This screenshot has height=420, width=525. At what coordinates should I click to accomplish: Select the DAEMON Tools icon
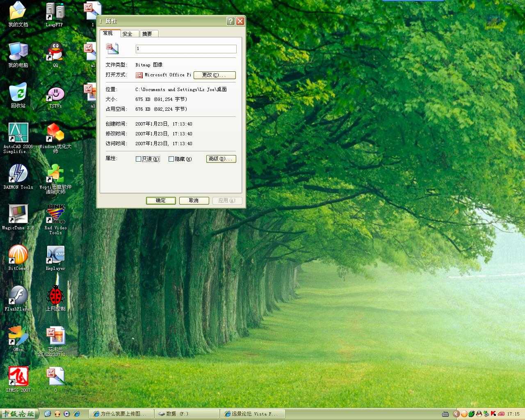[x=18, y=176]
